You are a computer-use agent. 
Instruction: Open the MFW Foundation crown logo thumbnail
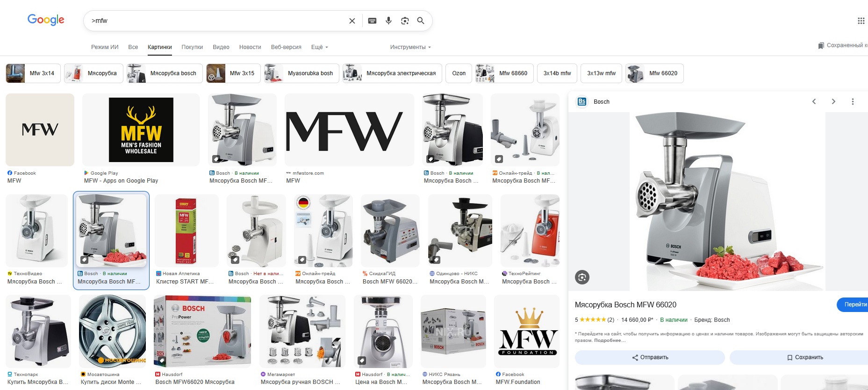(527, 331)
